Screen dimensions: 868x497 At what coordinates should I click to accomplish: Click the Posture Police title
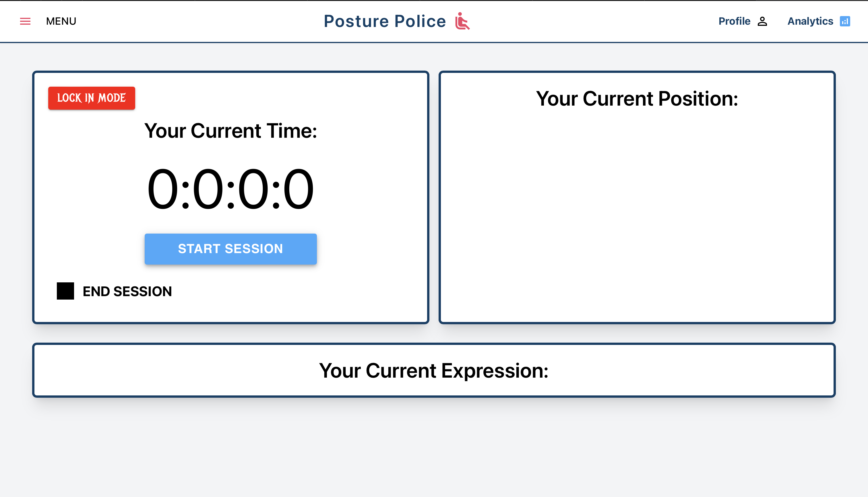point(385,21)
